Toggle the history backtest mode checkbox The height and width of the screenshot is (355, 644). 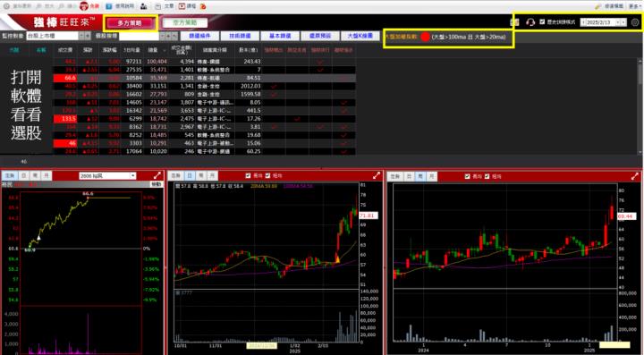tap(542, 21)
